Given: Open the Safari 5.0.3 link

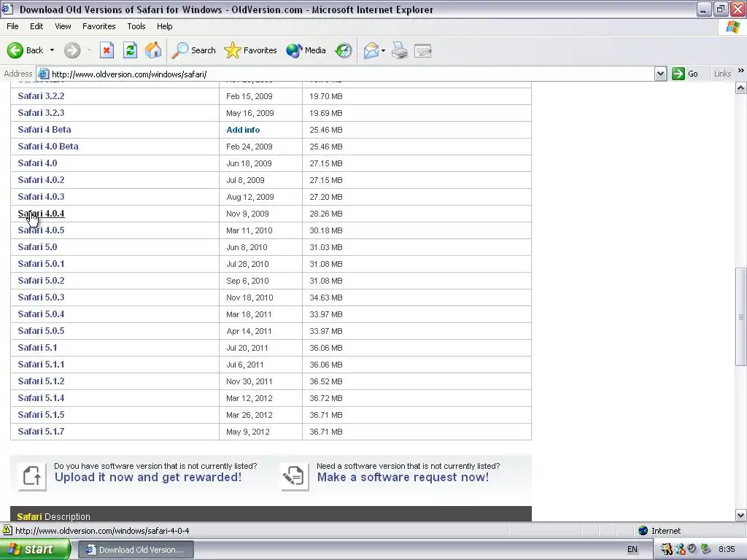Looking at the screenshot, I should click(x=41, y=297).
